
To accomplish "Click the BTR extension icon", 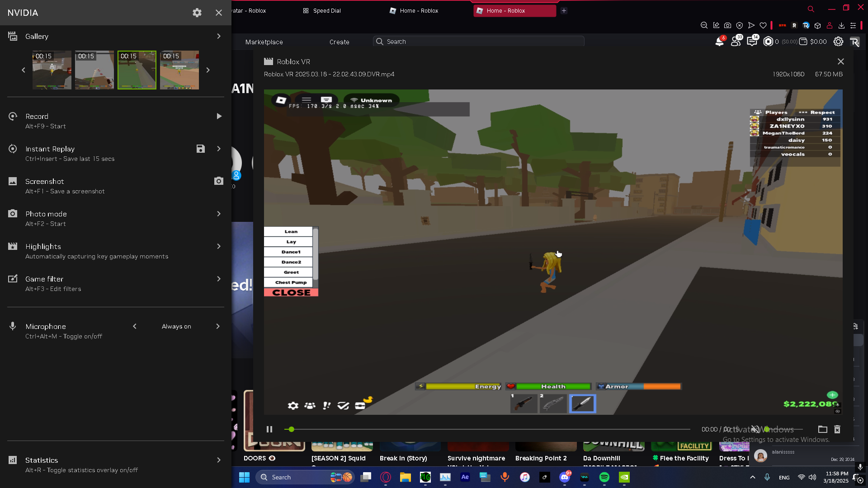I will [783, 25].
